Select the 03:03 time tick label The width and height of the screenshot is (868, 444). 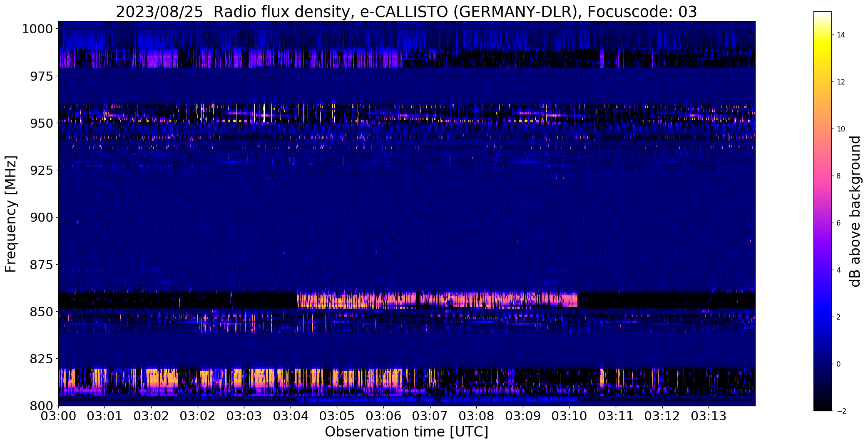244,416
